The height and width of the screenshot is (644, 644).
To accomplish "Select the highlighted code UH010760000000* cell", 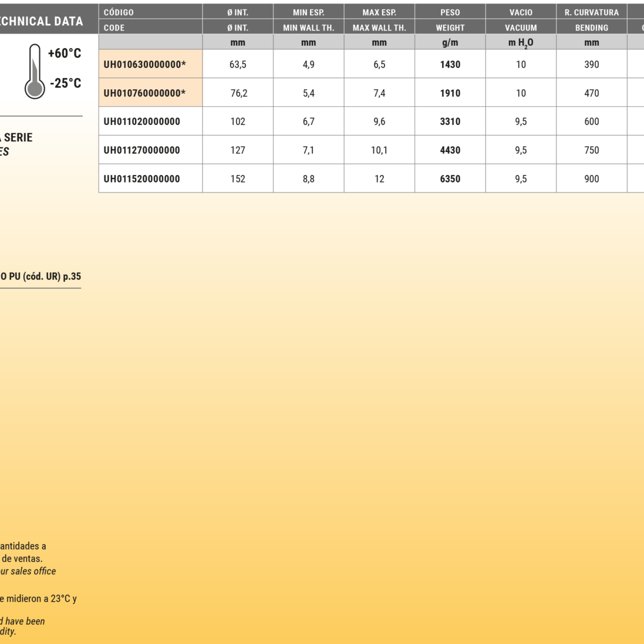I will pos(145,93).
